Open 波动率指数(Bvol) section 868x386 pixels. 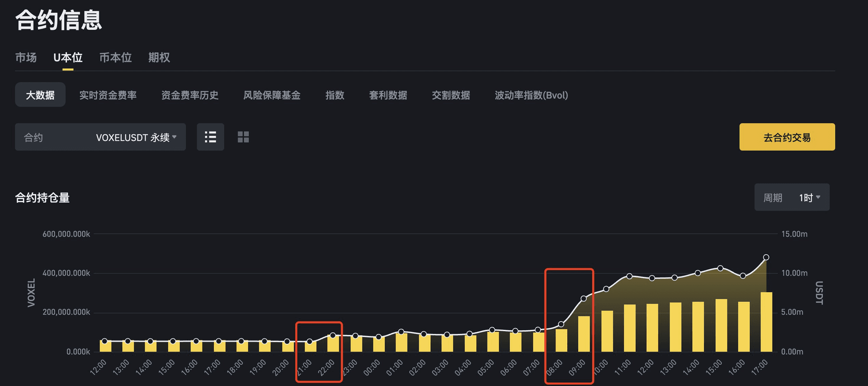coord(531,95)
